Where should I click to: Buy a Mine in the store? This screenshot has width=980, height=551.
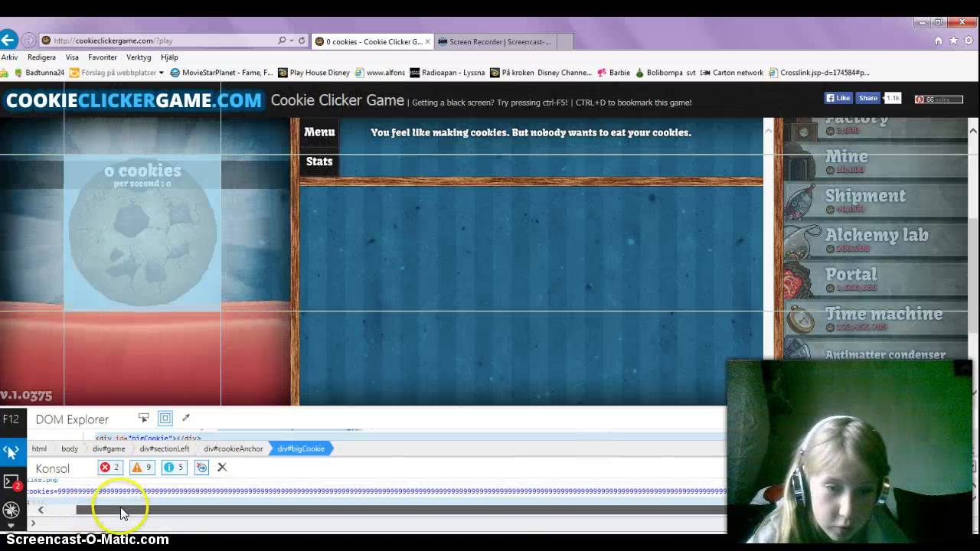874,161
